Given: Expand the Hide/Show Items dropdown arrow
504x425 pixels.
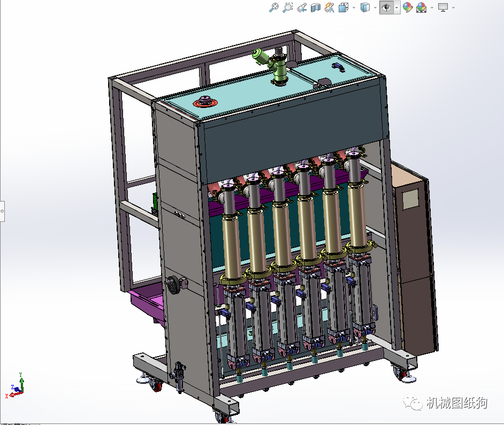Looking at the screenshot, I should coord(397,7).
